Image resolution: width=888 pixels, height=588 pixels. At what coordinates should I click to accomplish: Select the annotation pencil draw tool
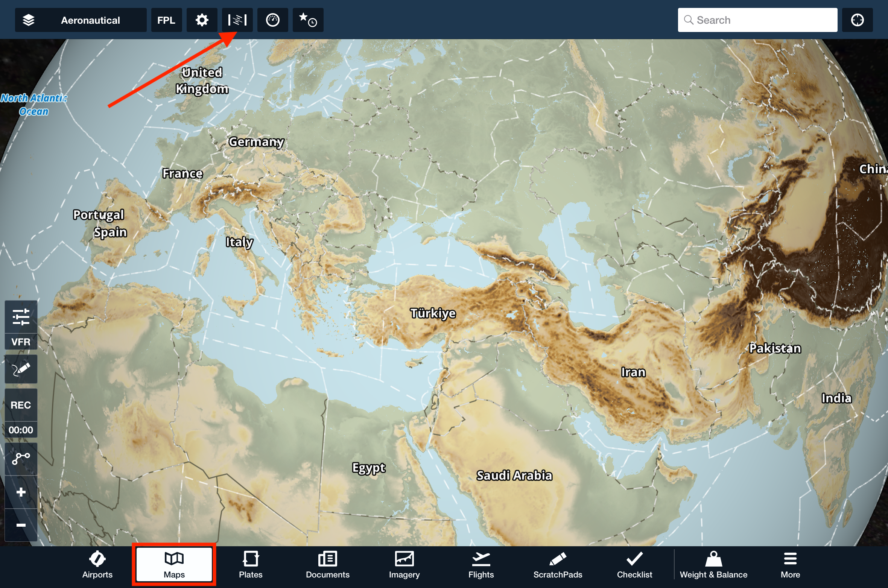click(x=21, y=369)
